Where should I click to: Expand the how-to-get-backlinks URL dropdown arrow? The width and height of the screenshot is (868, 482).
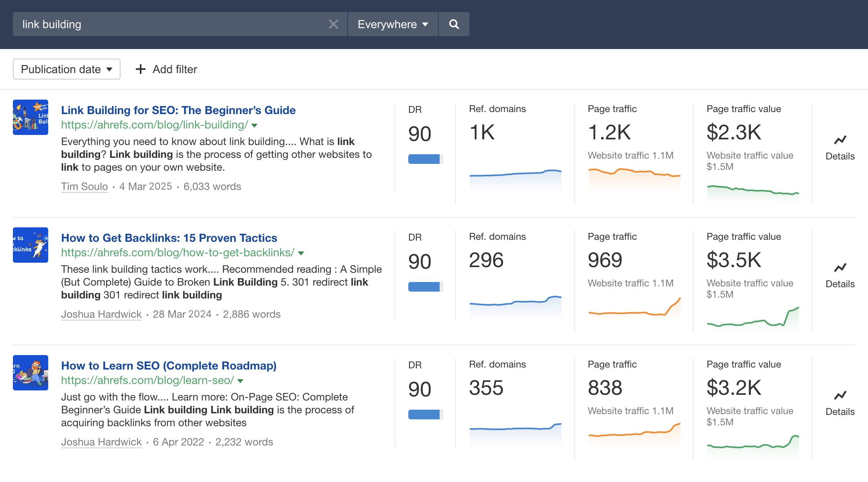[x=301, y=253]
